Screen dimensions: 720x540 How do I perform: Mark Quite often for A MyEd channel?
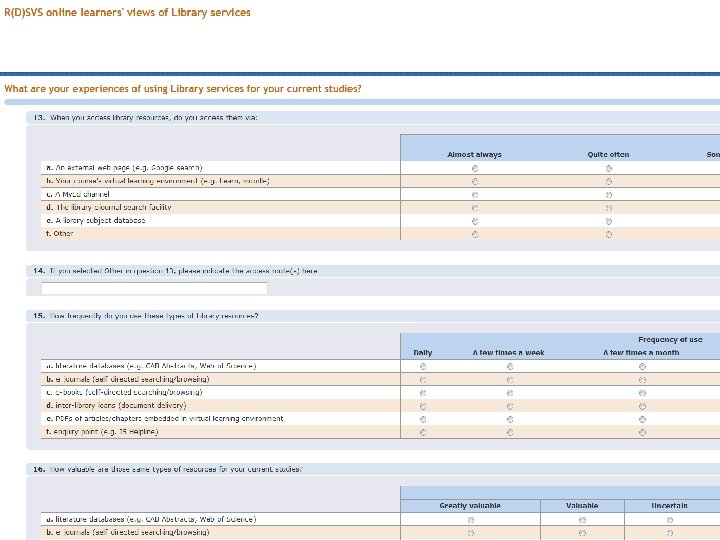coord(608,195)
